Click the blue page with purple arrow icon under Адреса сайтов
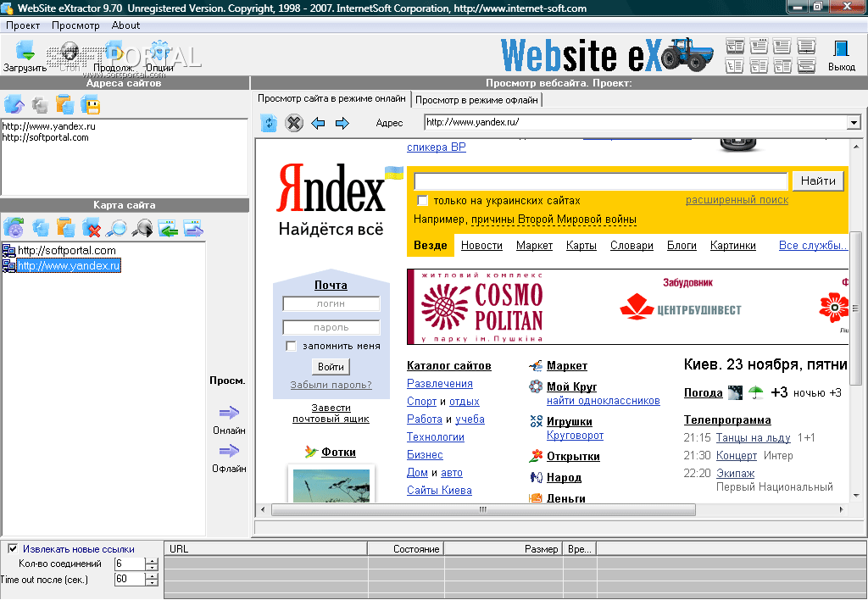The image size is (868, 600). pos(14,104)
